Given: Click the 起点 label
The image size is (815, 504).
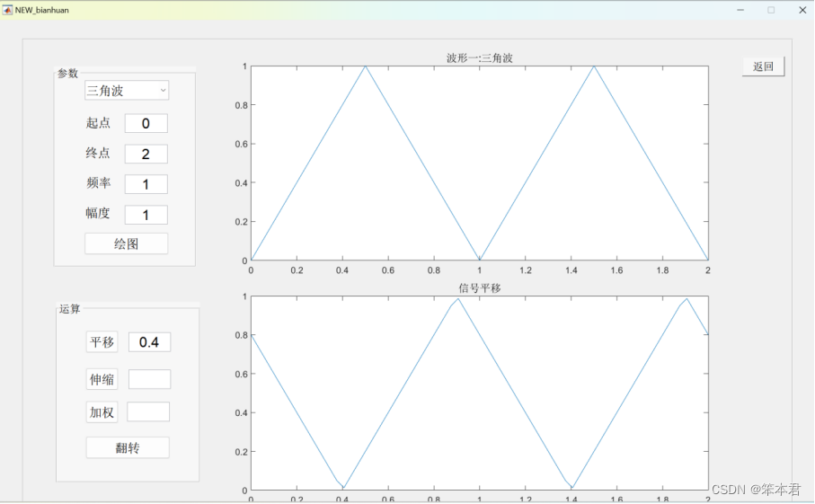Looking at the screenshot, I should tap(98, 122).
